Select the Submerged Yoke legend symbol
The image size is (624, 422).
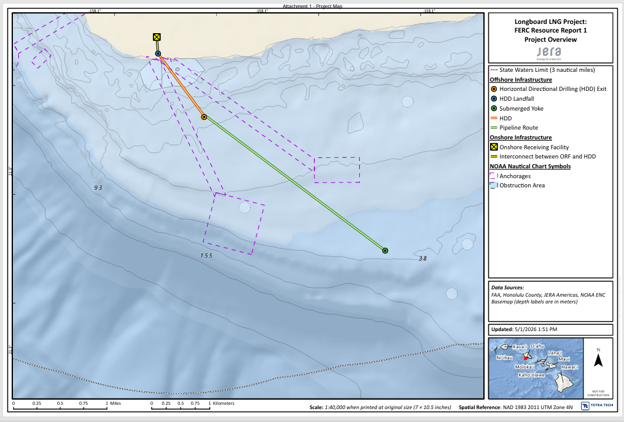point(494,108)
